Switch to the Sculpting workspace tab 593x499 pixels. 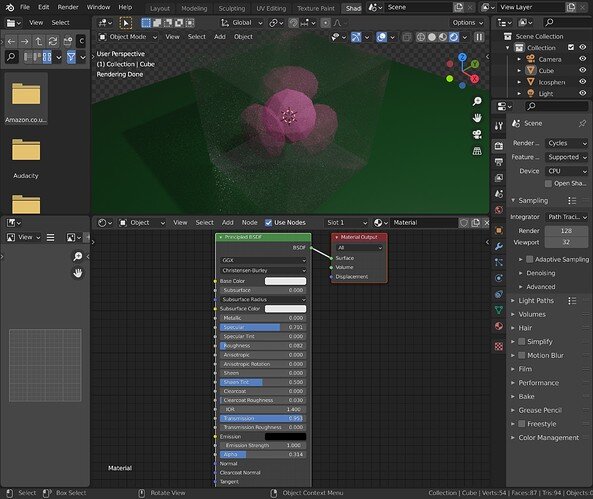point(231,8)
